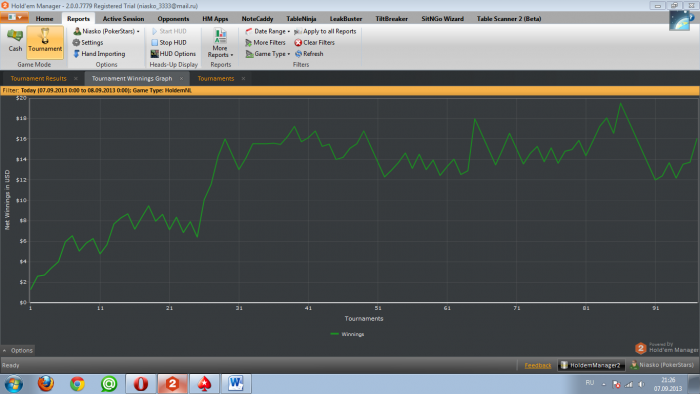Close the Tournaments report tab
Viewport: 700px width, 394px height.
[243, 79]
